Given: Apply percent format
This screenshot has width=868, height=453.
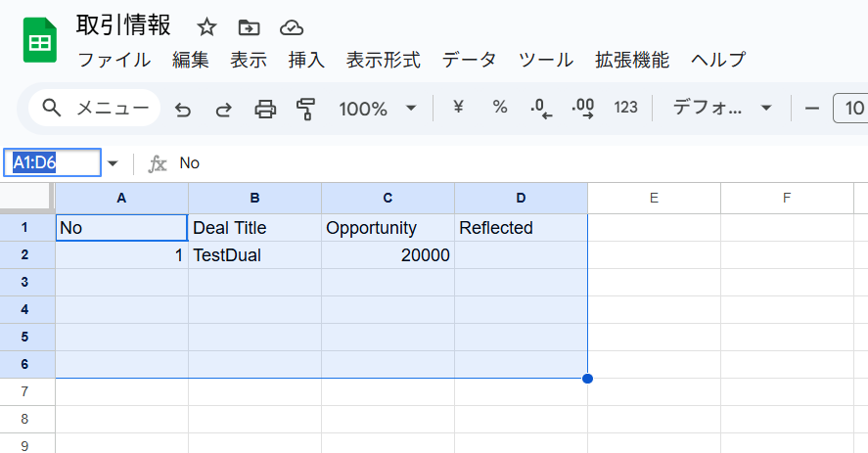Looking at the screenshot, I should pyautogui.click(x=500, y=108).
